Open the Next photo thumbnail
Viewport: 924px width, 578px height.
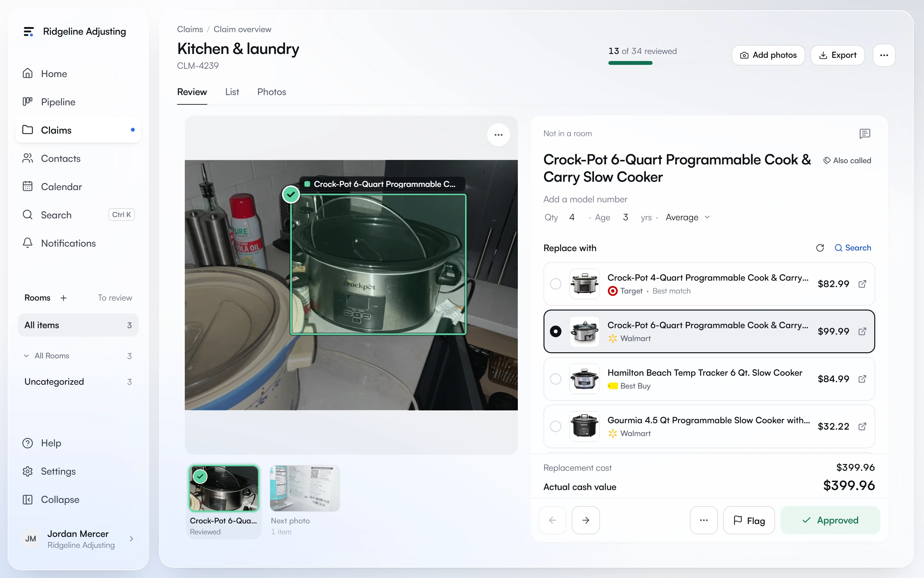[305, 488]
